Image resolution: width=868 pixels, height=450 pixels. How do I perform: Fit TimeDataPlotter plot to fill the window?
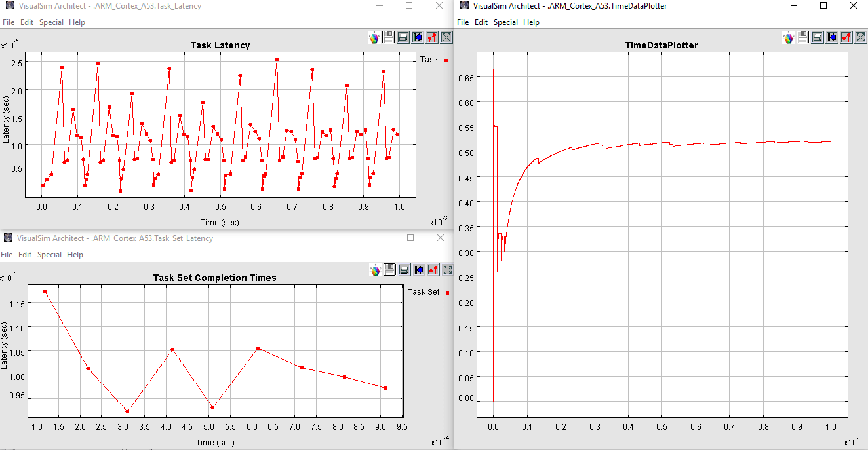(x=861, y=37)
